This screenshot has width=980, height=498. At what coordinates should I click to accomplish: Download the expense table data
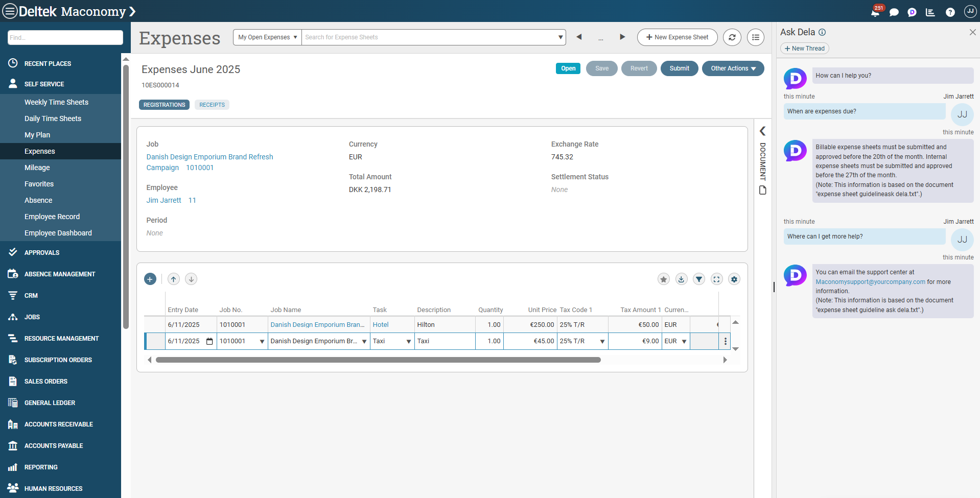[681, 279]
